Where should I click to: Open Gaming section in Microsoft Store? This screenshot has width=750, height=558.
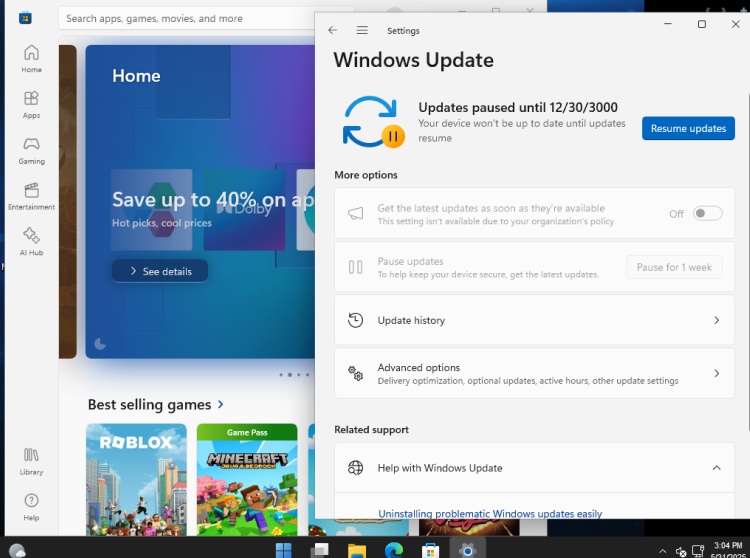click(x=31, y=150)
